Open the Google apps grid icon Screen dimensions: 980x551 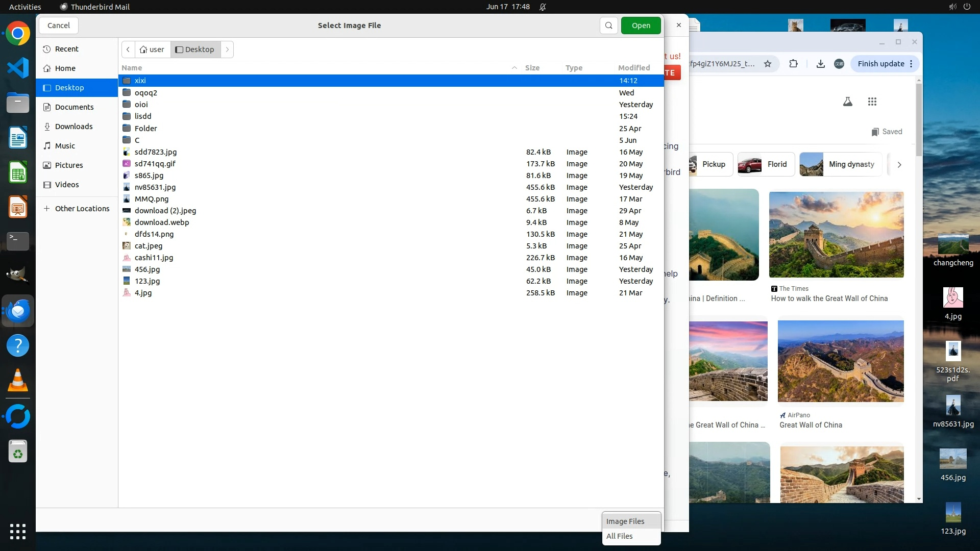(872, 102)
